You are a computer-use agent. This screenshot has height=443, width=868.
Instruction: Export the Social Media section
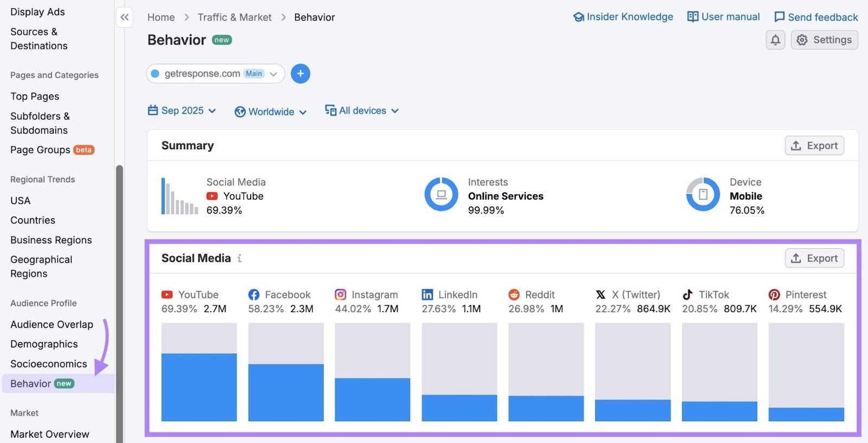tap(814, 258)
